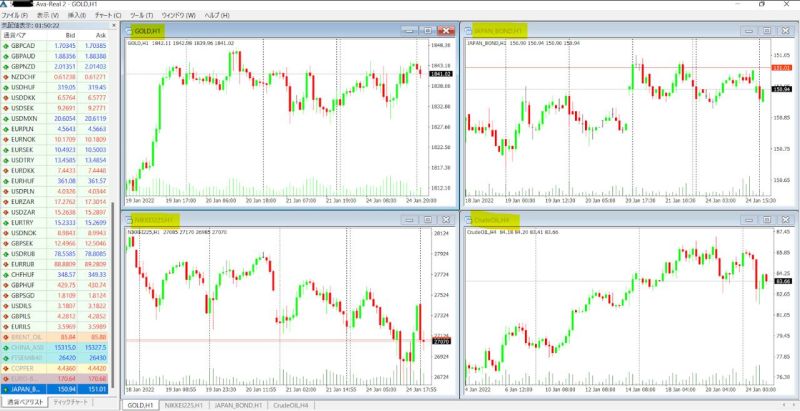Click the green arrow icon beside GBPAUD
Viewport: 800px width, 411px height.
(6, 56)
